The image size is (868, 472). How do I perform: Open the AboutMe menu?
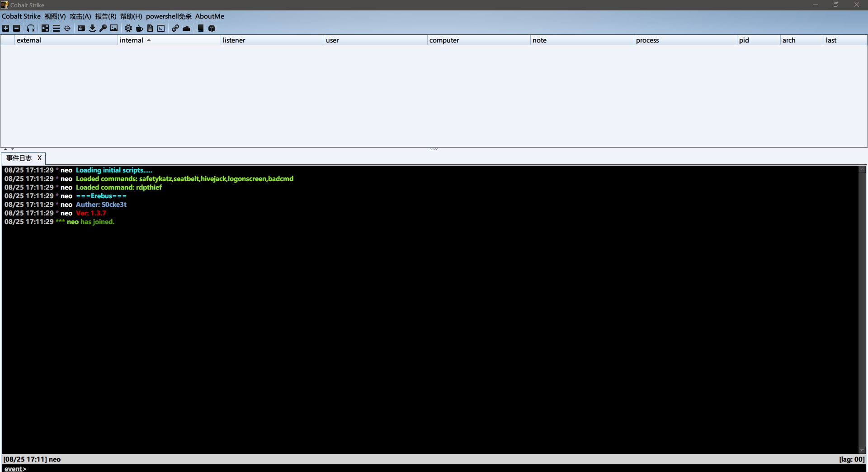click(x=210, y=16)
